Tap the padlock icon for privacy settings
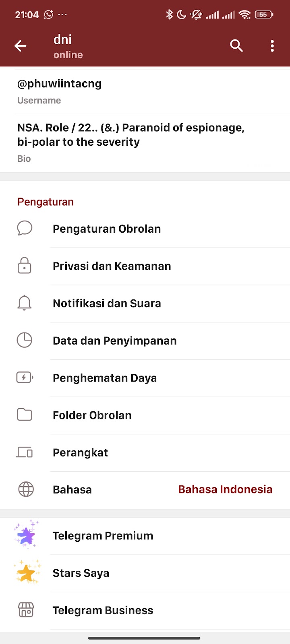Viewport: 290px width, 644px height. (x=25, y=266)
